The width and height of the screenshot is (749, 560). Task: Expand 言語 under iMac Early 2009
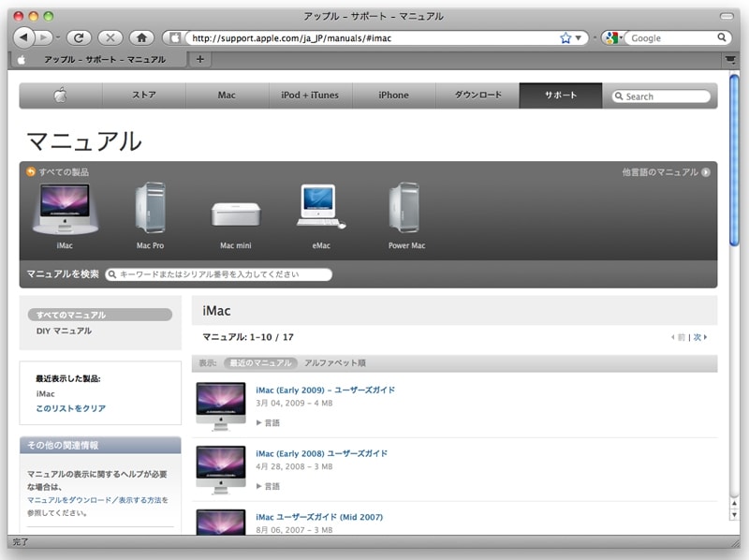pyautogui.click(x=269, y=423)
